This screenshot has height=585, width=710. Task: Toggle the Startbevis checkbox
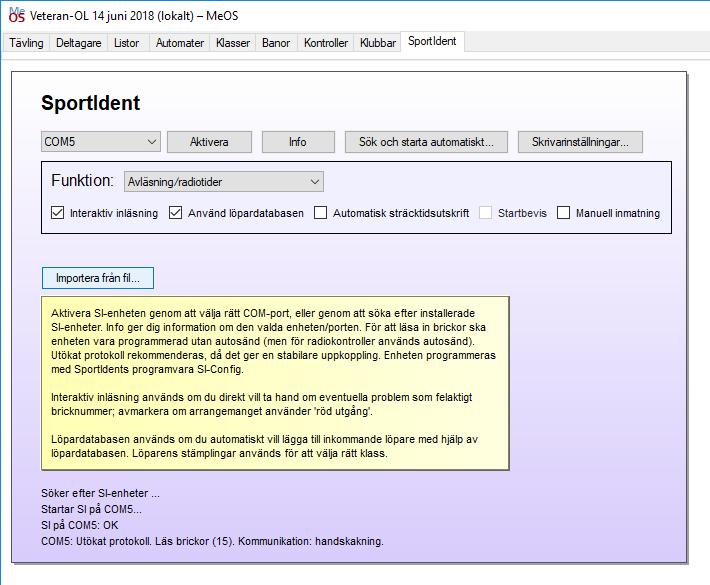coord(485,212)
